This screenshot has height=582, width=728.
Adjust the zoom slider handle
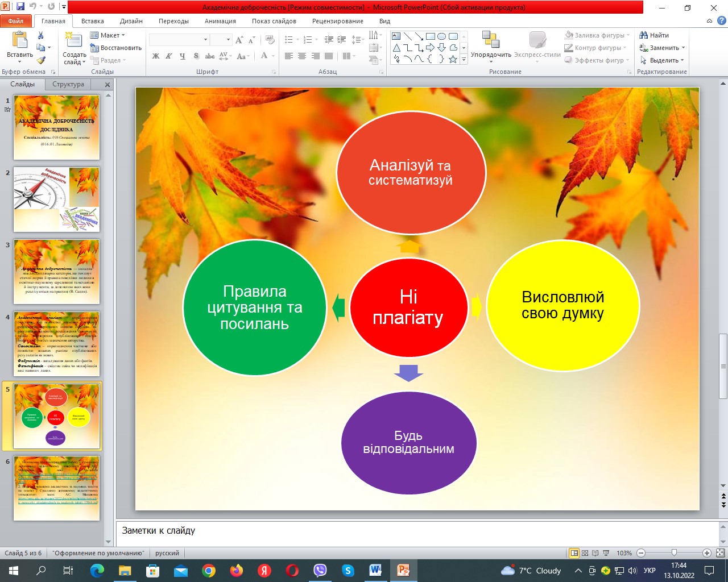tap(674, 553)
